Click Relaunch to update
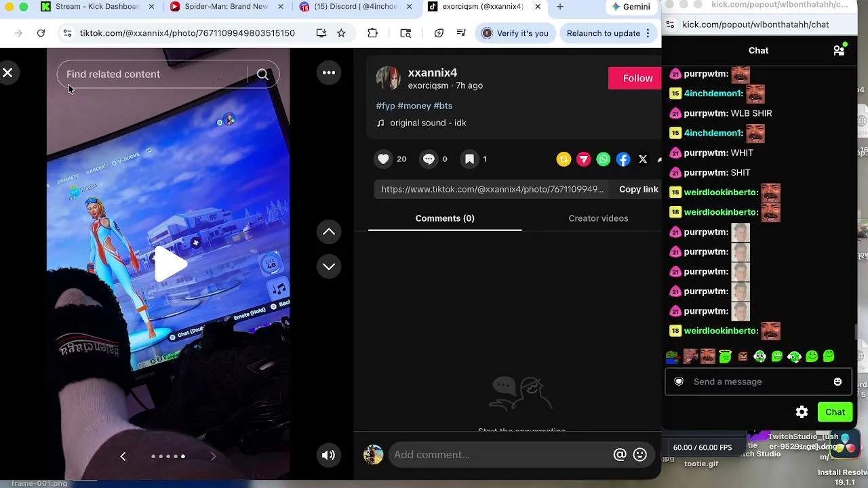868x488 pixels. (x=603, y=33)
